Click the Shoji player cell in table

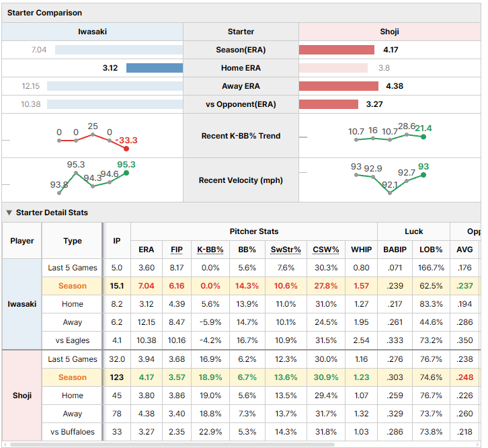(22, 396)
